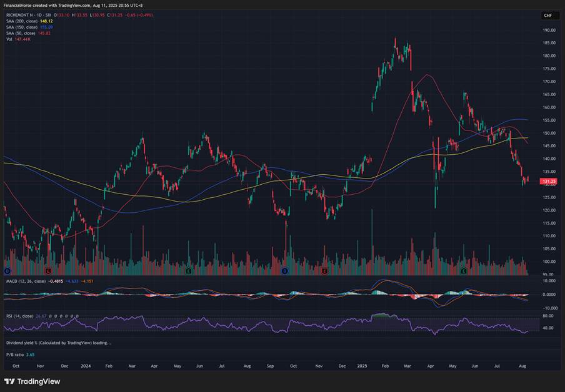Click the 2024 label on time axis

point(86,366)
